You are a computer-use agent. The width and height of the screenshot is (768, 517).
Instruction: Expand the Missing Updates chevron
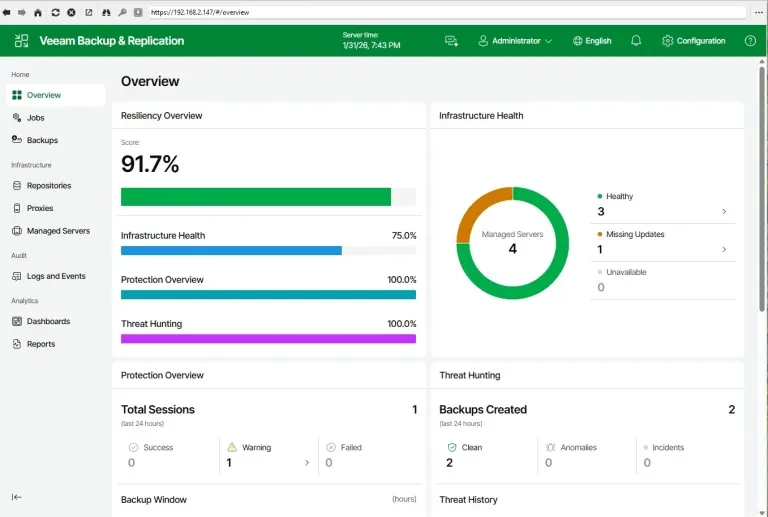coord(724,249)
